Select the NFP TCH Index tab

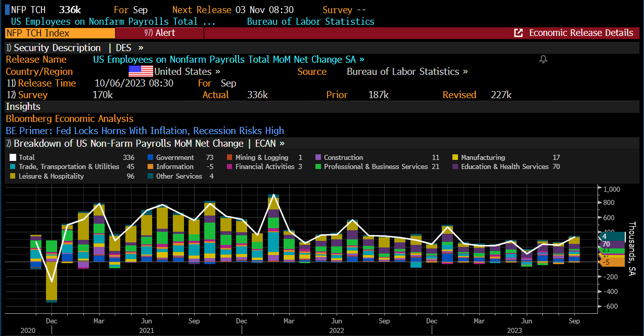click(x=60, y=33)
